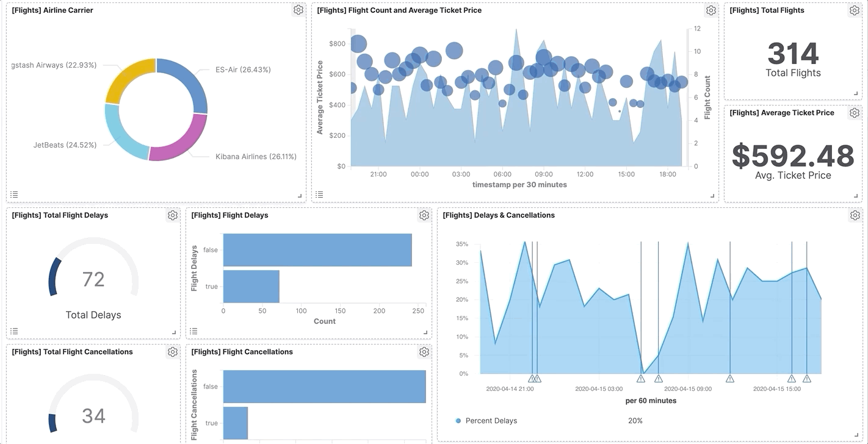868x444 pixels.
Task: Open Delays & Cancellations panel gear options
Action: tap(855, 215)
